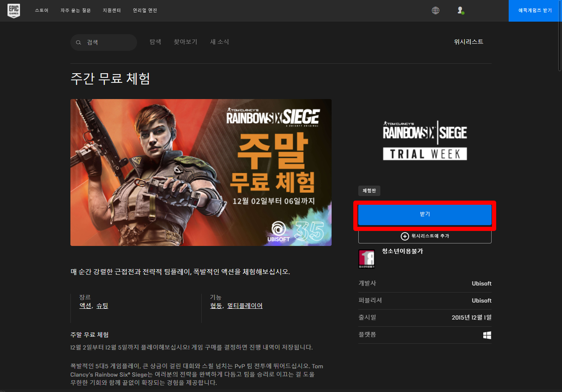
Task: Click the 주간 무료 체험 page heading
Action: click(x=110, y=79)
